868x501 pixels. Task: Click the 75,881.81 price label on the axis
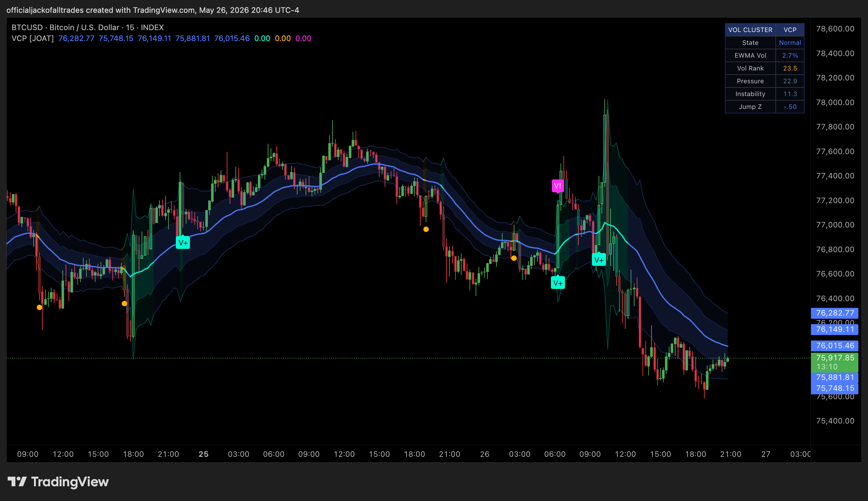835,377
